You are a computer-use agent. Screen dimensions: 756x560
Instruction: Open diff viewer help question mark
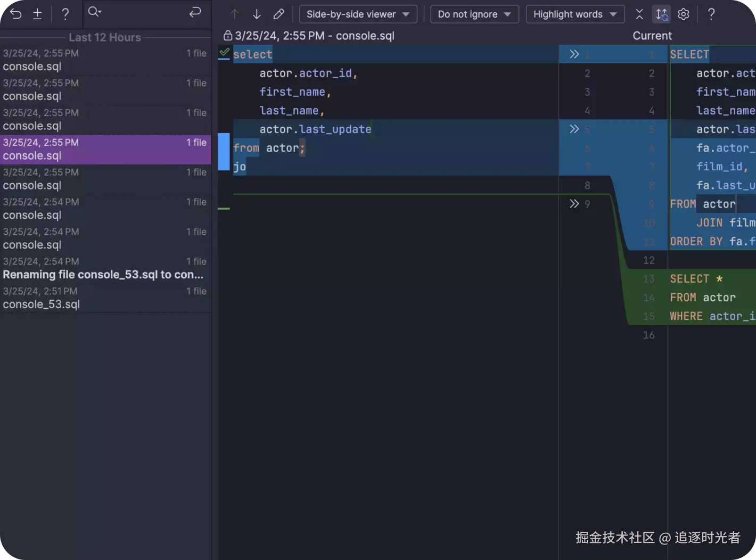[711, 14]
